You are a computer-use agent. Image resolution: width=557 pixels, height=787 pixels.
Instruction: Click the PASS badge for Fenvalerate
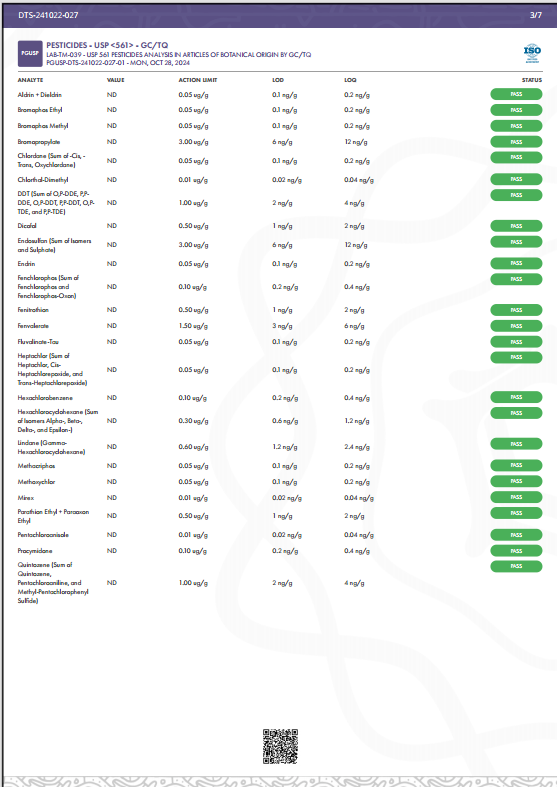click(516, 326)
